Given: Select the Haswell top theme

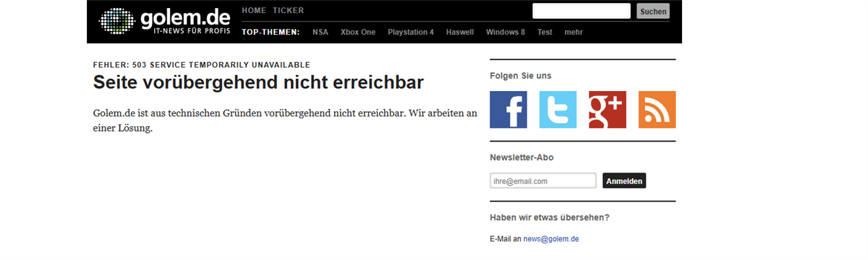Looking at the screenshot, I should click(x=460, y=32).
